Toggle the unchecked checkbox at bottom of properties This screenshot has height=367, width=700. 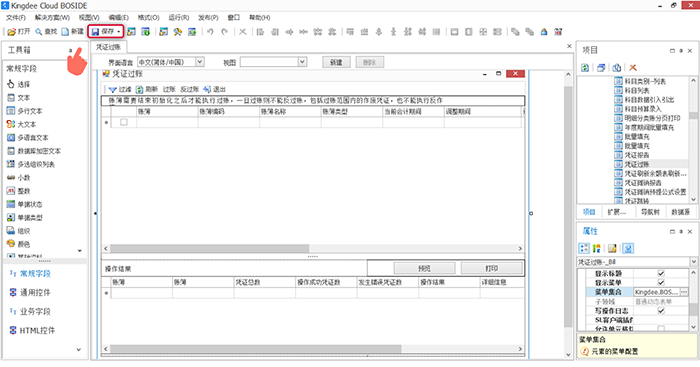tap(661, 329)
